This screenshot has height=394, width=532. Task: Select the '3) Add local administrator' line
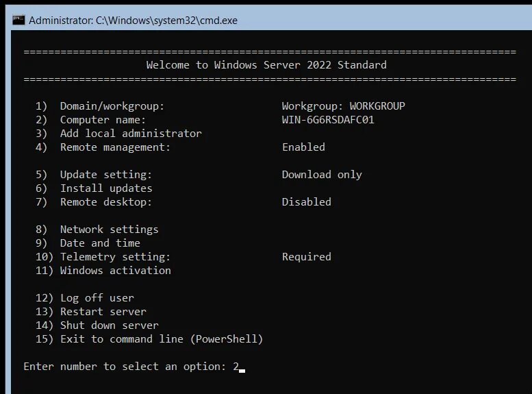[118, 134]
